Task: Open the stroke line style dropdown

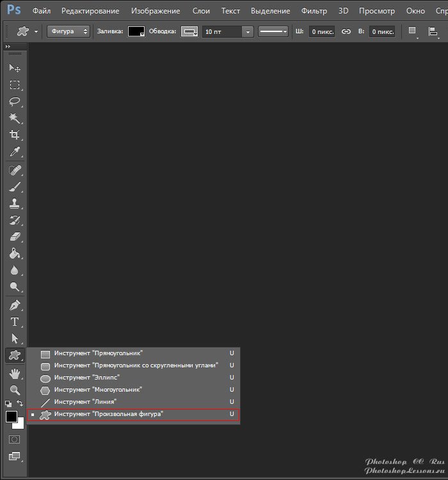Action: (x=274, y=31)
